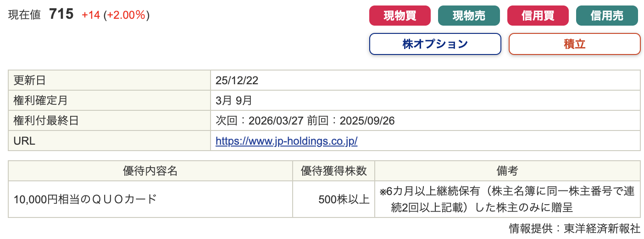Click the 3月 9月 rights month value
The height and width of the screenshot is (239, 644).
(233, 101)
